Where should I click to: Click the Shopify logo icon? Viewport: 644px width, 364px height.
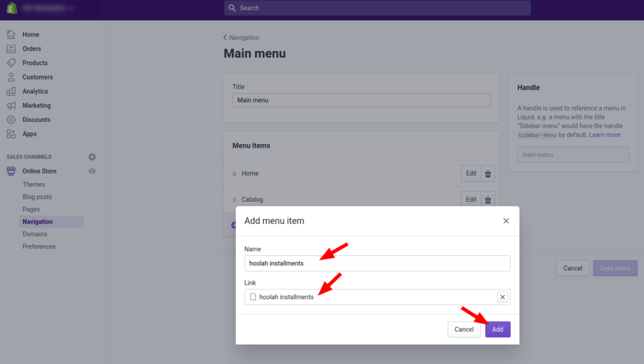11,8
